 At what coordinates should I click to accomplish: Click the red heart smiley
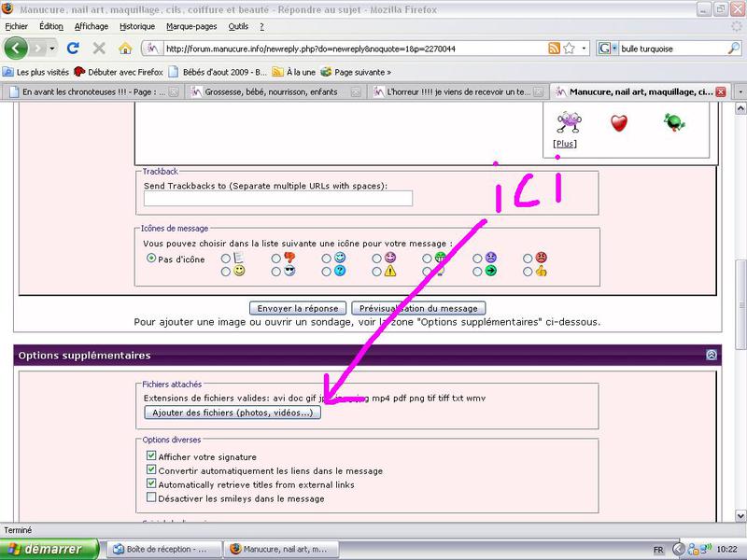pyautogui.click(x=618, y=122)
